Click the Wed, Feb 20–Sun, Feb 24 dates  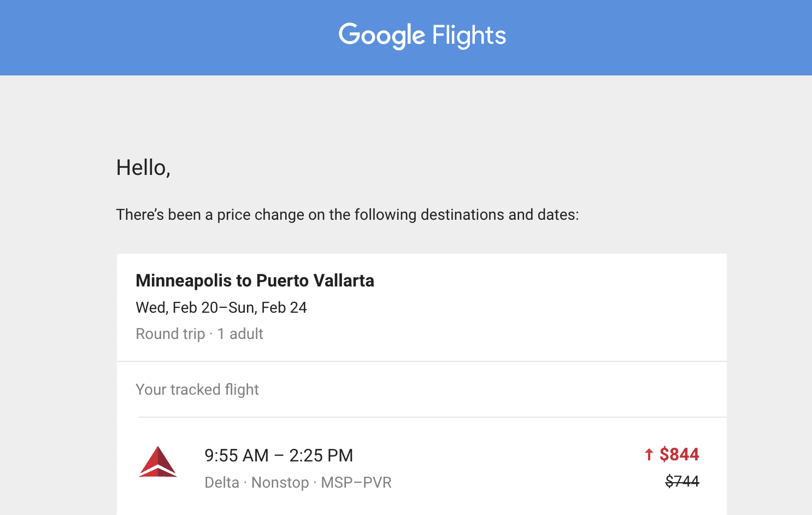pos(221,308)
